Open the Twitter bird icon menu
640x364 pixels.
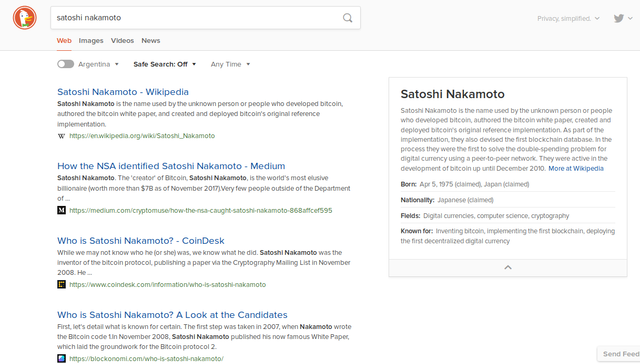tap(623, 18)
